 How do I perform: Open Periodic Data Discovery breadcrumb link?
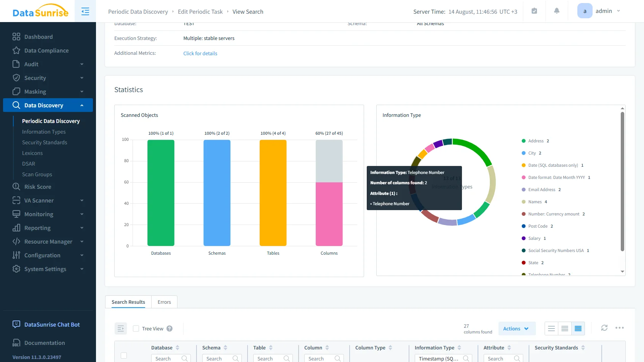(138, 11)
